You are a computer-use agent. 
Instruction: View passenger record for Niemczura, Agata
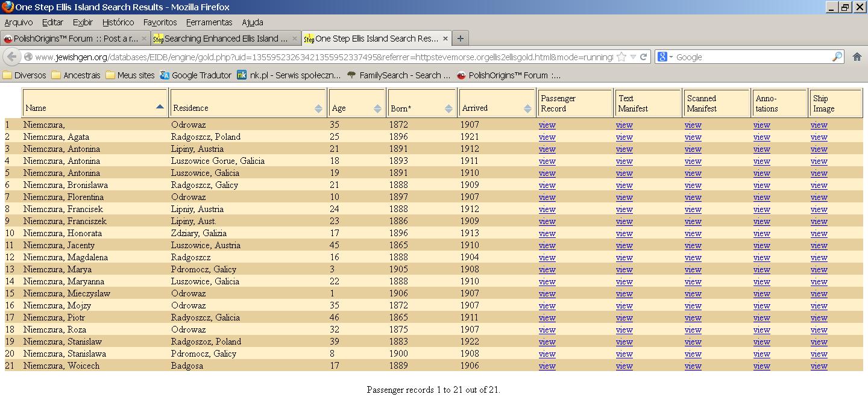pos(547,137)
